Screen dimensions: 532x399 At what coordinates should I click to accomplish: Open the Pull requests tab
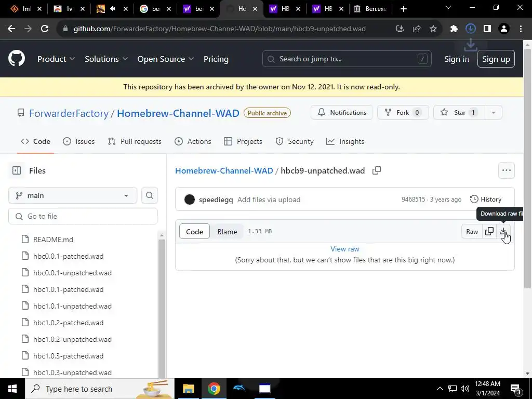(135, 141)
